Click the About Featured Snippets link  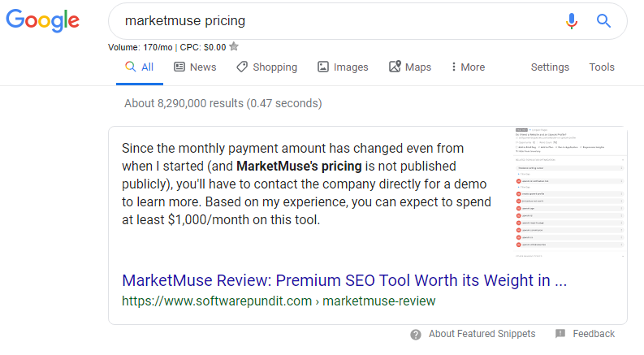[482, 334]
